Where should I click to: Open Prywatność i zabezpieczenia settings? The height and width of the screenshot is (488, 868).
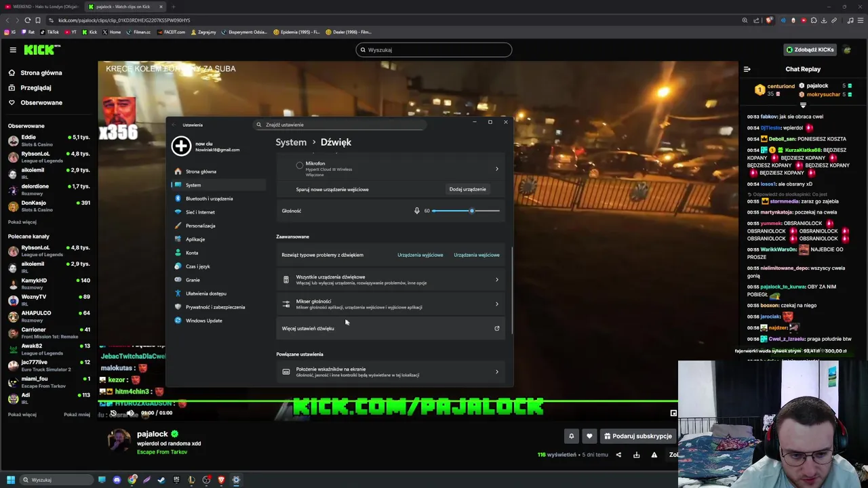218,307
